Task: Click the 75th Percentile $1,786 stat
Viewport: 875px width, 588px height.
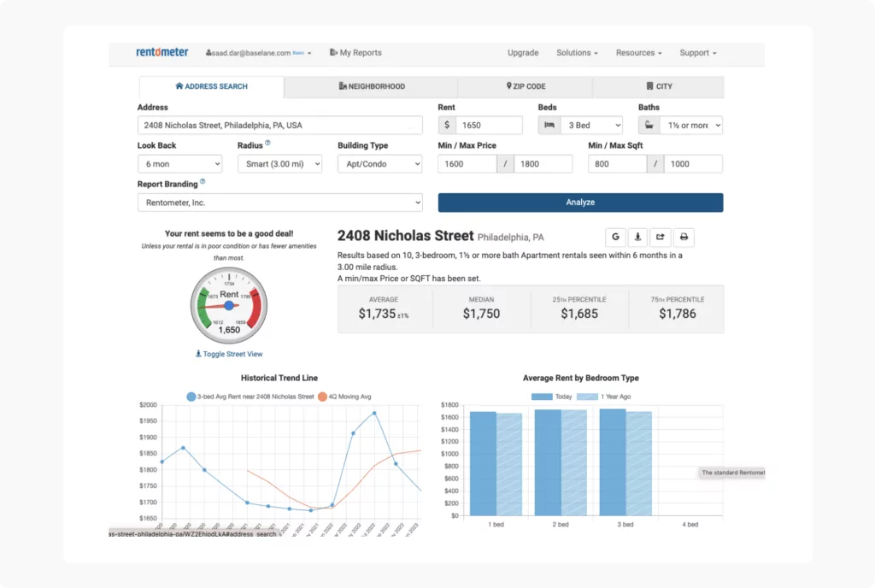Action: point(677,309)
